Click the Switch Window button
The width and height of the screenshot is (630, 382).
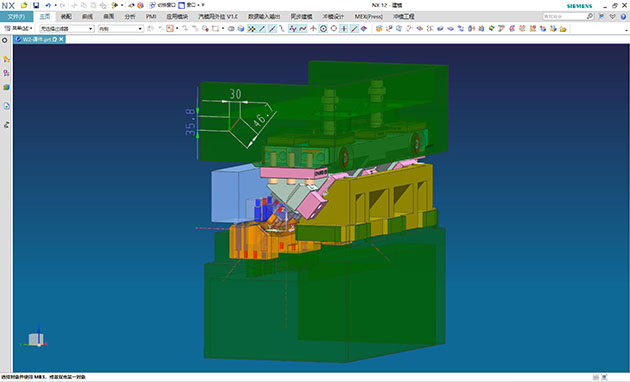tap(162, 5)
